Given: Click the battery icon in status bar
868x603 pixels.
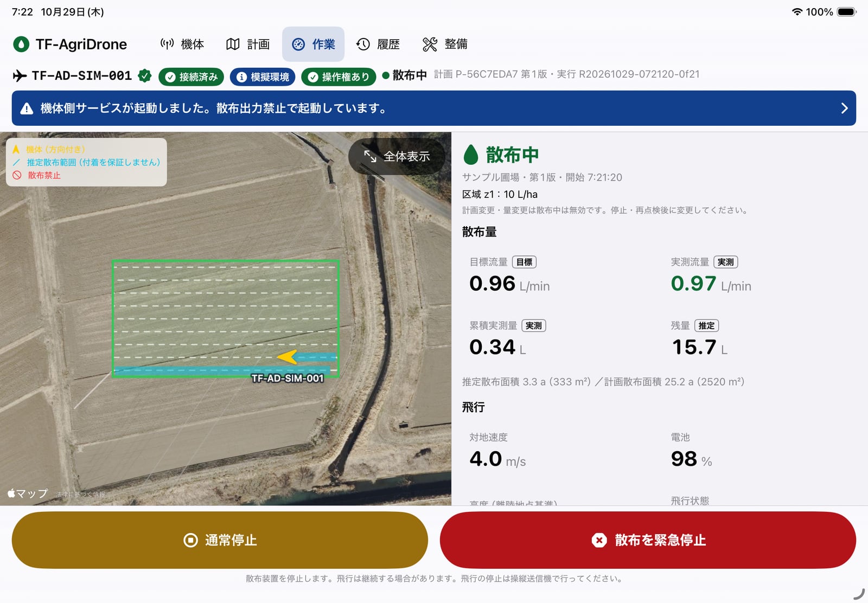Looking at the screenshot, I should 846,12.
